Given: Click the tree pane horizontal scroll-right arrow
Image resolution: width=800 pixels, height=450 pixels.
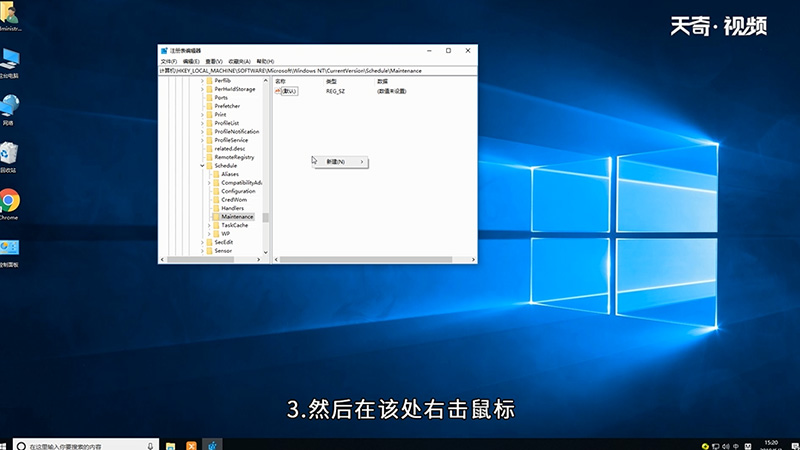Looking at the screenshot, I should click(x=259, y=260).
